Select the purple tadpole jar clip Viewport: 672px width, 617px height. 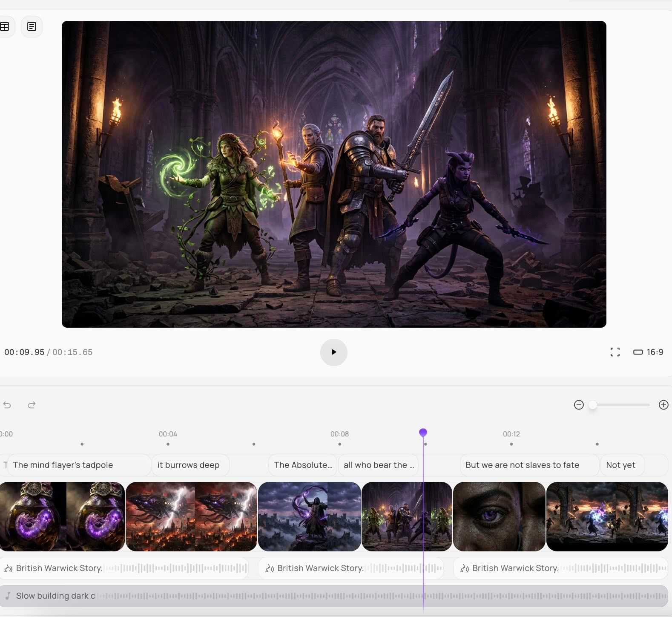(x=62, y=516)
